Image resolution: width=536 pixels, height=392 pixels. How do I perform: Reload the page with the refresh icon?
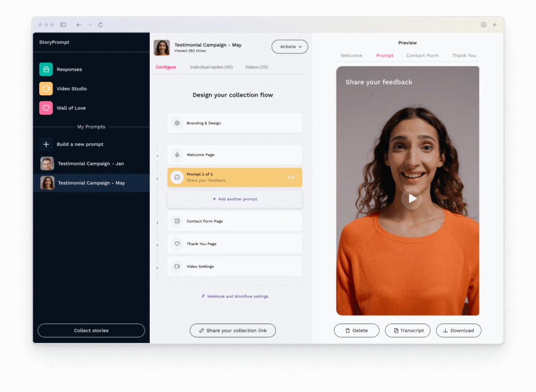[x=100, y=25]
